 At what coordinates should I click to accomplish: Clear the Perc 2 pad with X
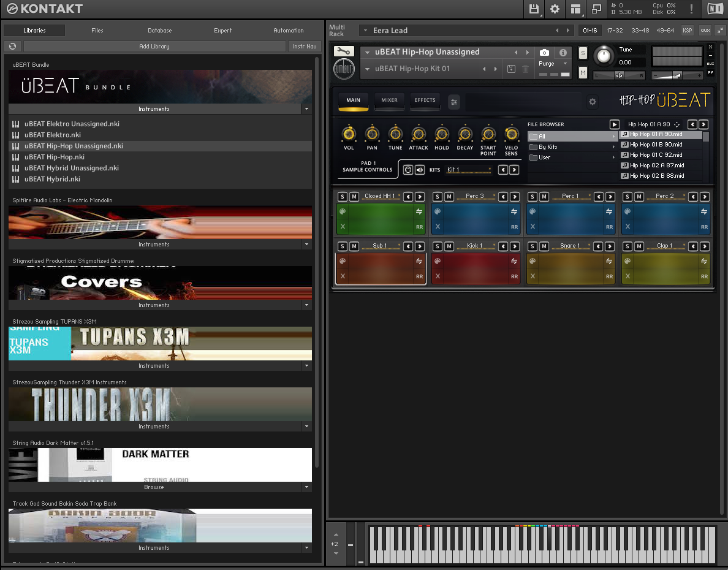(628, 227)
